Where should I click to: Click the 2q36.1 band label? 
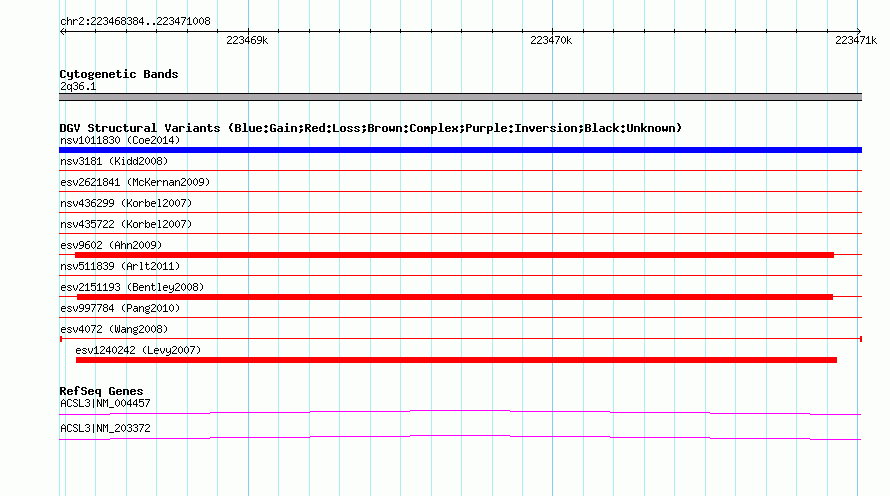point(78,86)
